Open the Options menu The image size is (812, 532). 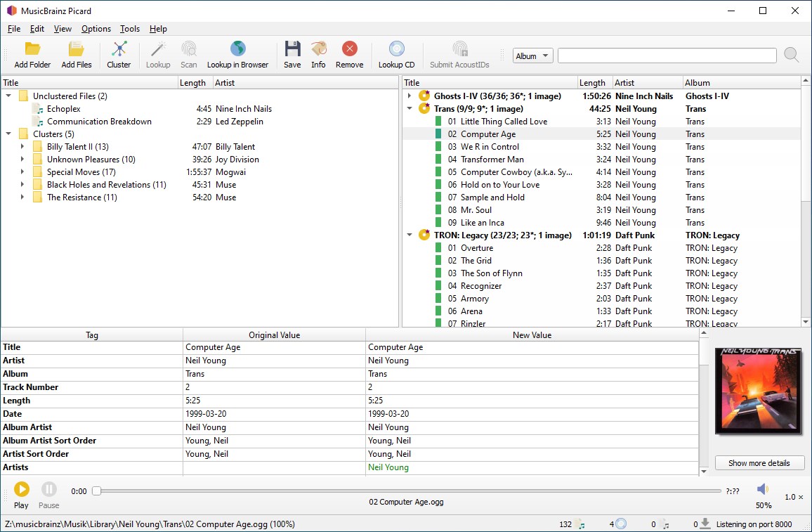(96, 29)
